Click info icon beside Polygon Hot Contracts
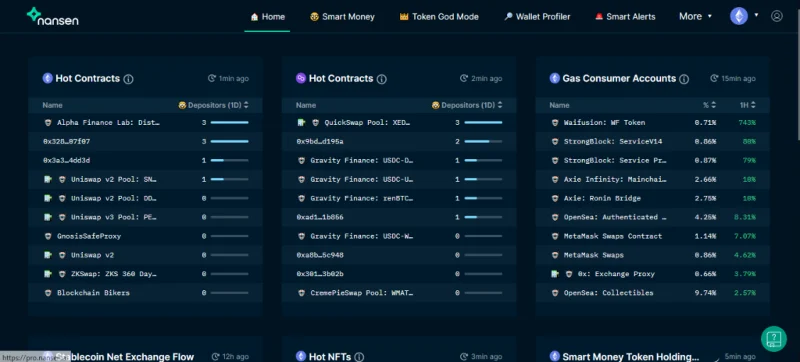This screenshot has width=800, height=362. (382, 79)
